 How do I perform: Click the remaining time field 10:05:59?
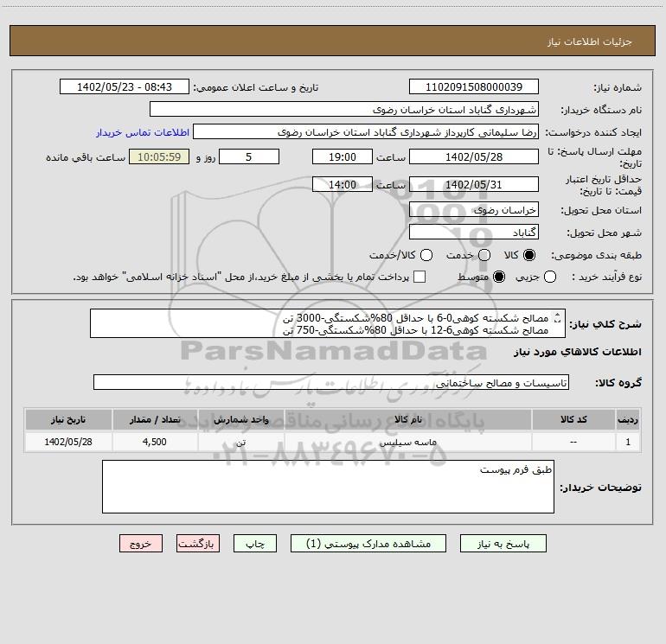pos(159,156)
